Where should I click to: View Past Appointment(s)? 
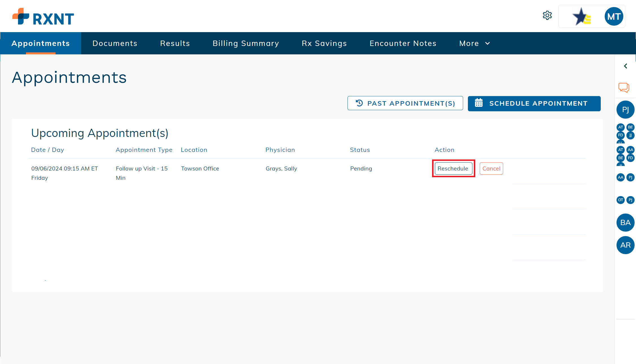(405, 103)
